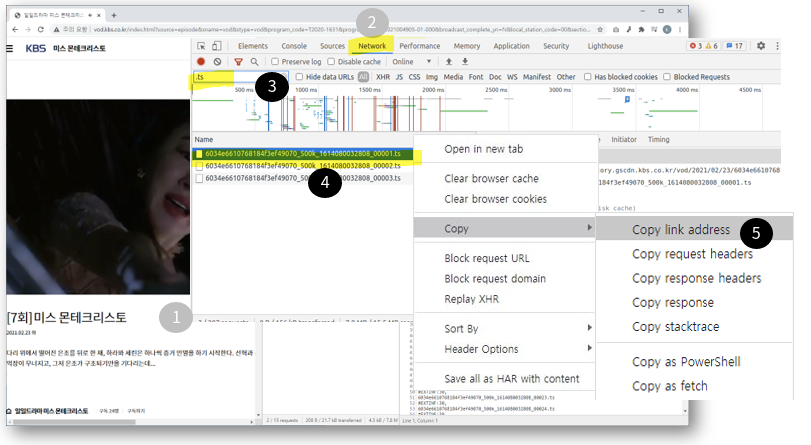Stop recording the network log
811x445 pixels.
coord(201,62)
